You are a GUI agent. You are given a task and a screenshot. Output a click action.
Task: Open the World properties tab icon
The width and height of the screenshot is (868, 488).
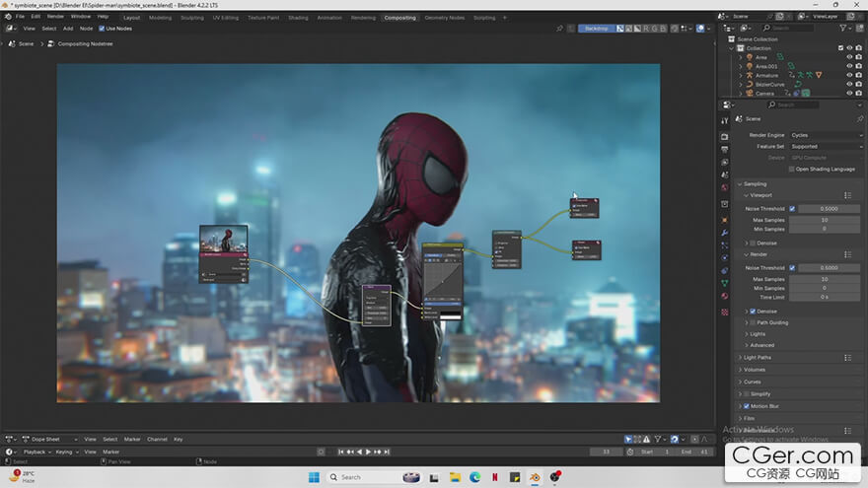point(725,187)
